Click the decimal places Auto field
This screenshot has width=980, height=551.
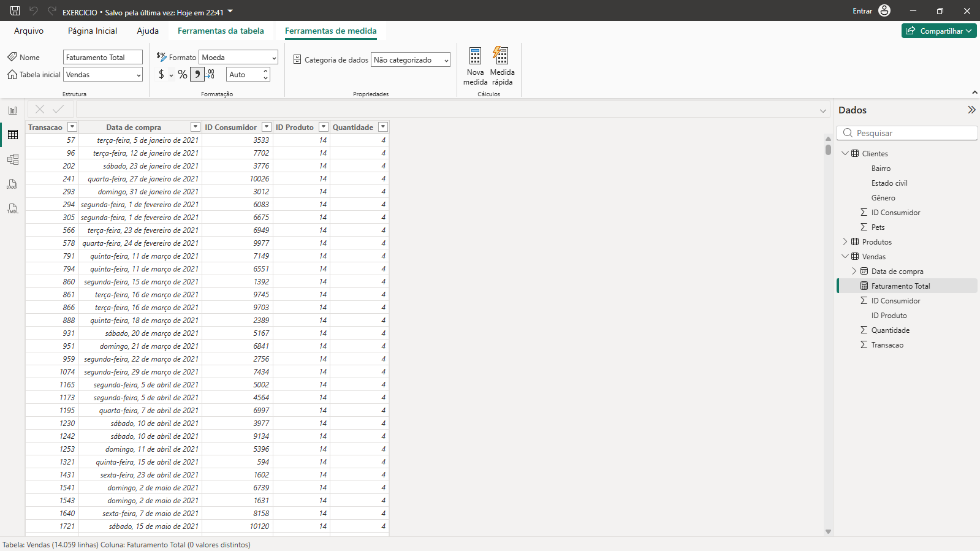click(244, 74)
